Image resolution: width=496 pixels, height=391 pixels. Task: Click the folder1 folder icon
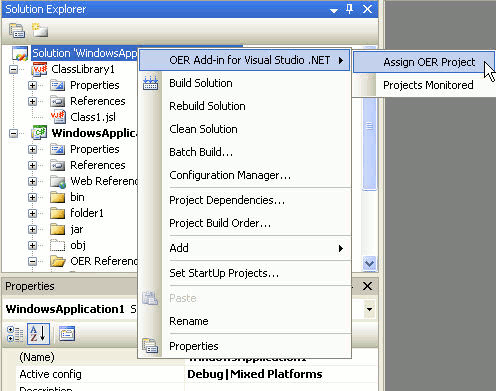tap(57, 213)
